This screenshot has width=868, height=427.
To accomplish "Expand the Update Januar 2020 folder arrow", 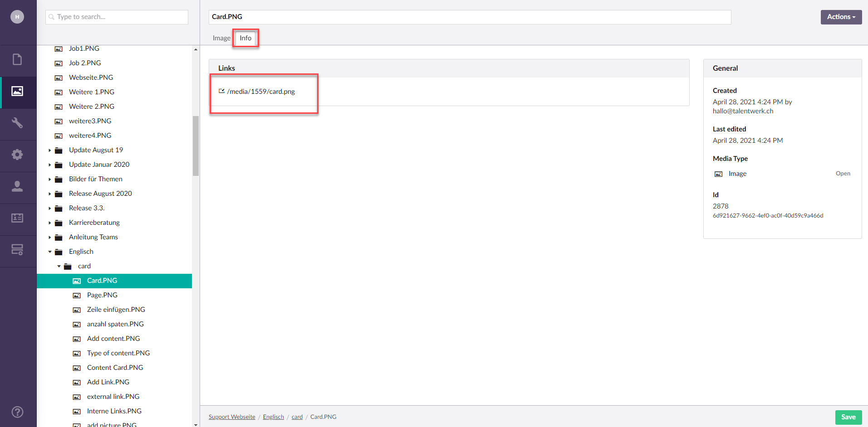I will coord(49,165).
